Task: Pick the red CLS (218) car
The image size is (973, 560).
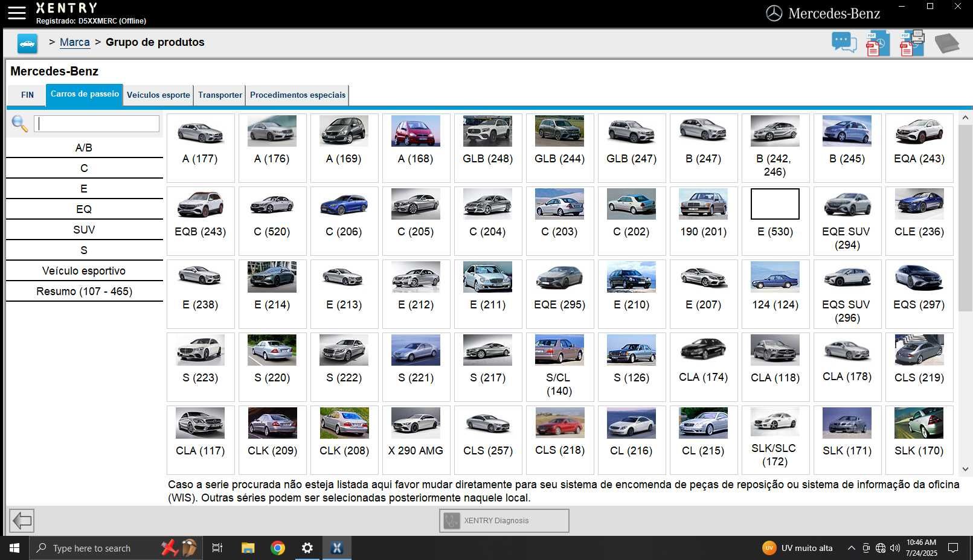Action: click(x=559, y=440)
